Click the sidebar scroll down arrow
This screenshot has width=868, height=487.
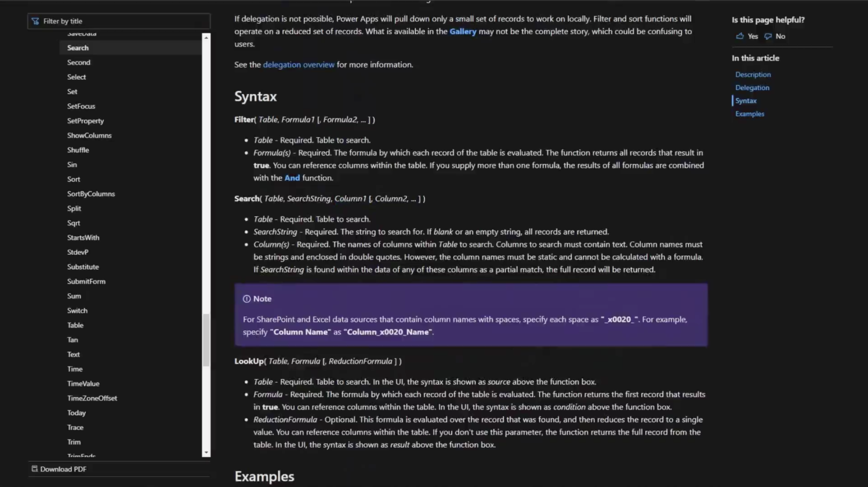(206, 453)
